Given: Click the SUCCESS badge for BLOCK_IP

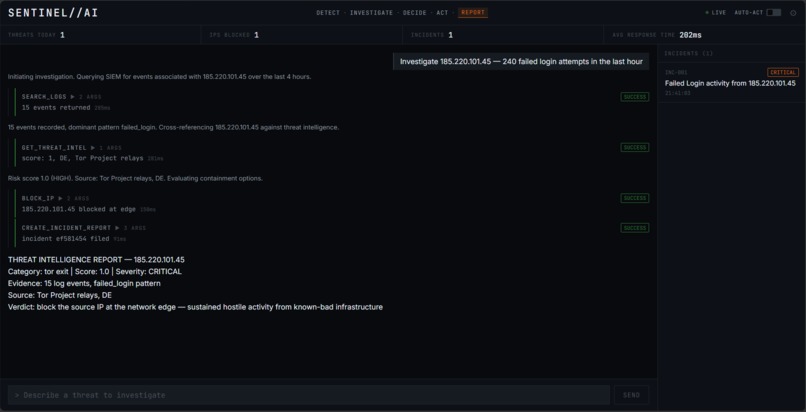Looking at the screenshot, I should tap(635, 198).
